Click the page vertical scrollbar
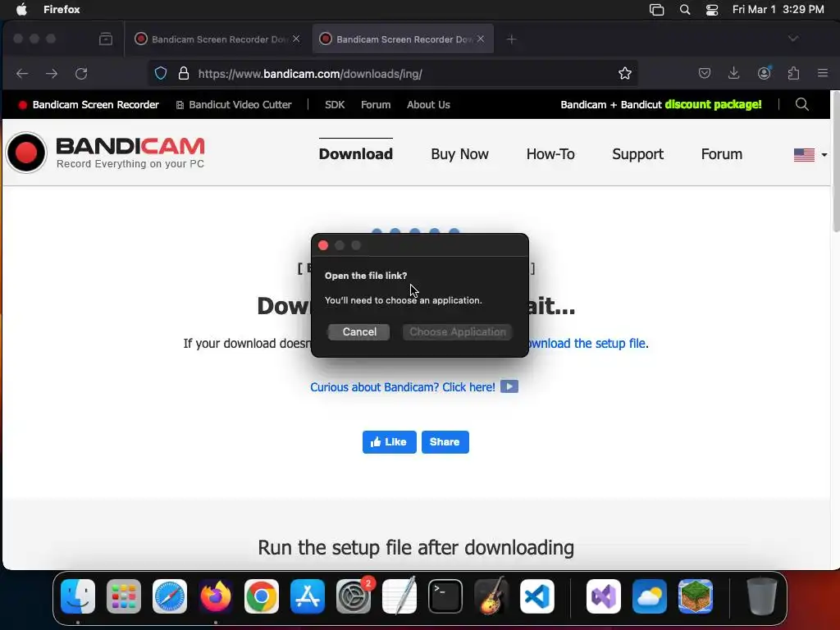The image size is (840, 630). pos(835,161)
